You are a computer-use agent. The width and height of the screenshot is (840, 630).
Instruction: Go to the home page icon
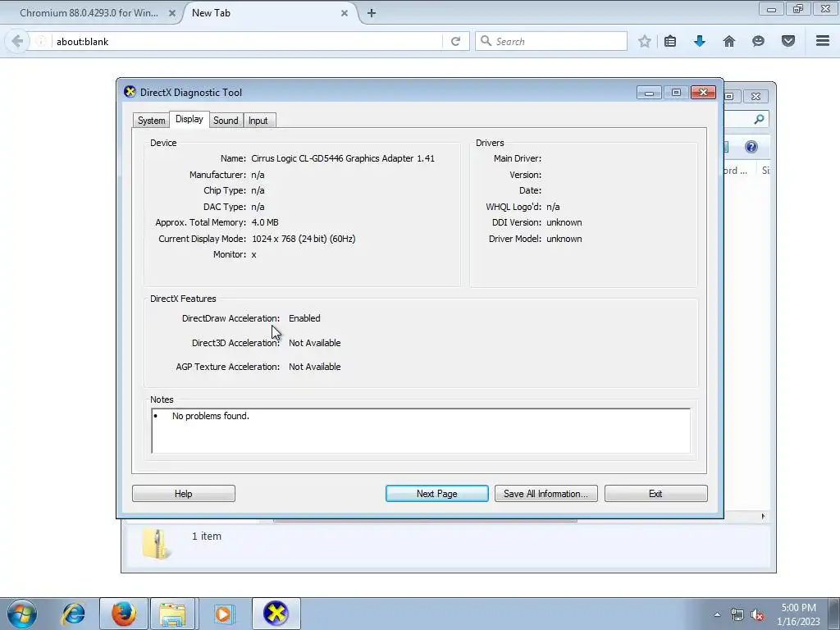click(729, 41)
